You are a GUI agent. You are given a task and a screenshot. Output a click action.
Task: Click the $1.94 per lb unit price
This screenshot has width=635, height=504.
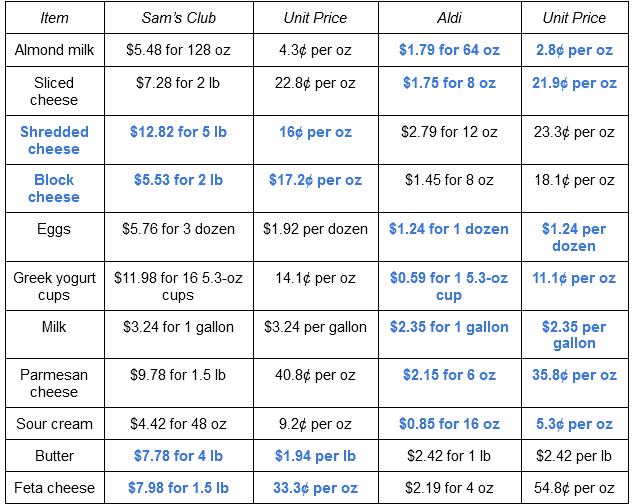[x=315, y=456]
